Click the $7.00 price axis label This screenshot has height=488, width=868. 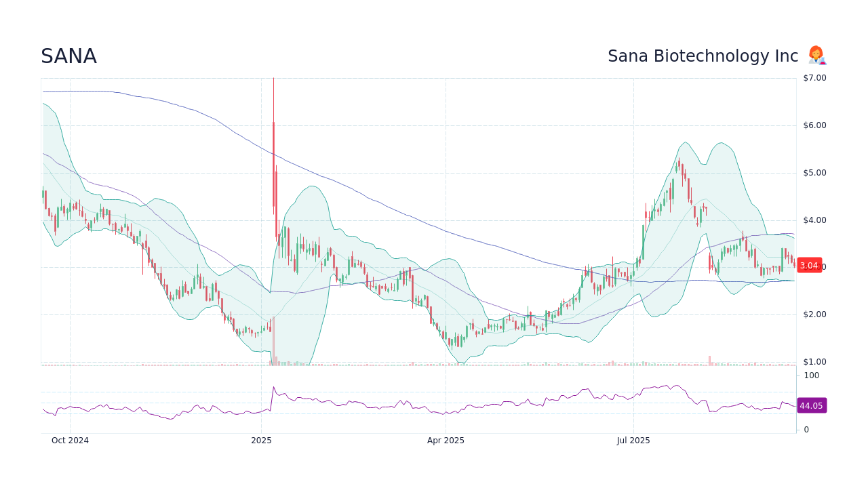pyautogui.click(x=813, y=77)
